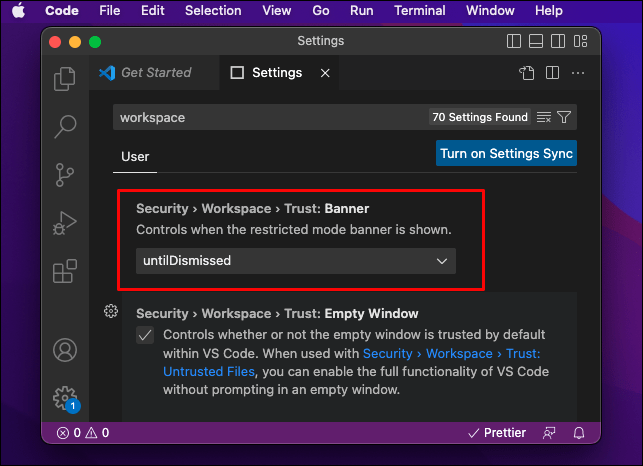The image size is (643, 466).
Task: Click the Open Settings (JSON) icon
Action: click(526, 73)
